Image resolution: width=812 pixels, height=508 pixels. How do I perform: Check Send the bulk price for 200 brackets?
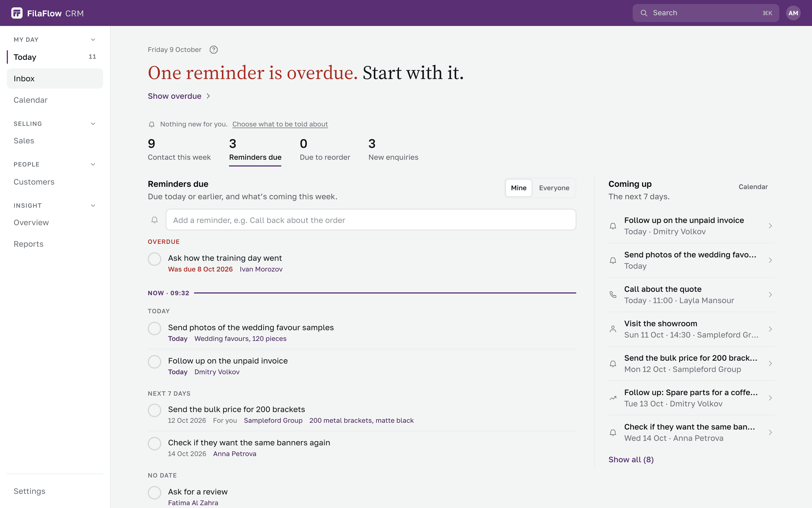[x=154, y=410]
